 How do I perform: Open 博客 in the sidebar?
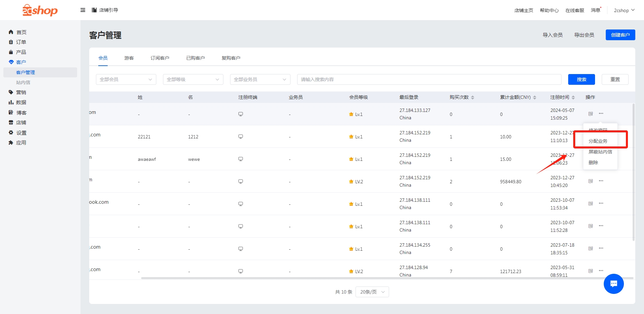pos(21,113)
